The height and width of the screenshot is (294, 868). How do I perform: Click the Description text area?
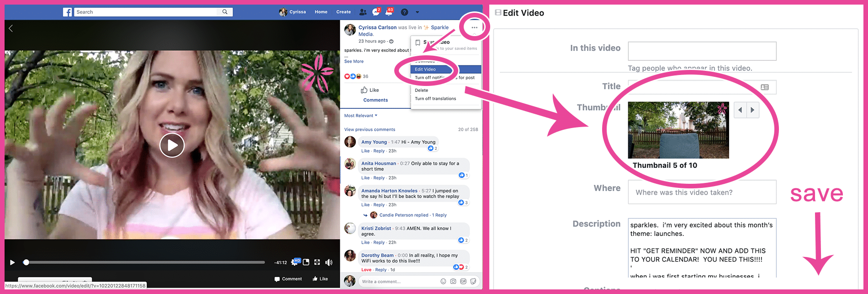click(702, 248)
